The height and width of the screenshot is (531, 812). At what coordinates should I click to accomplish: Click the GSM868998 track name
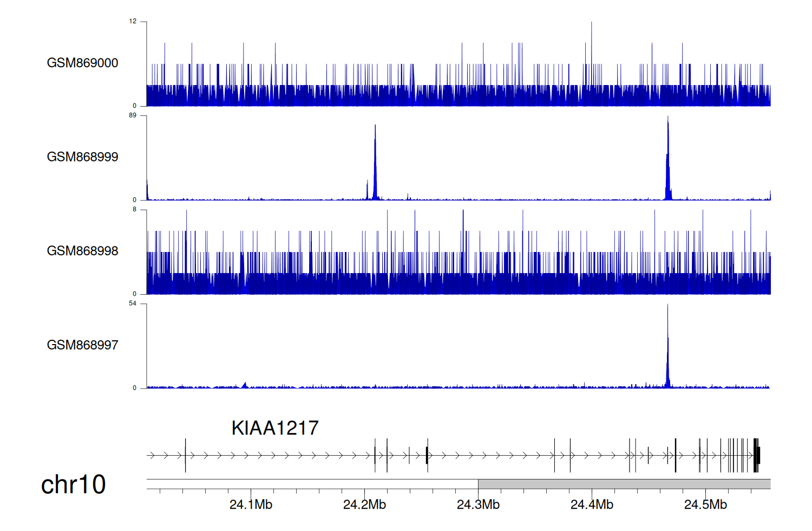click(x=82, y=251)
